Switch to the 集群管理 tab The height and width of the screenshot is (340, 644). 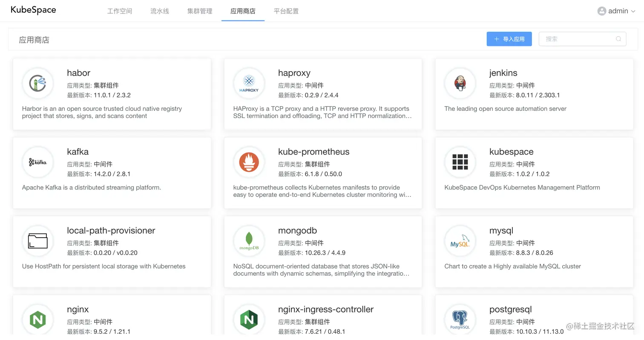[x=200, y=11]
